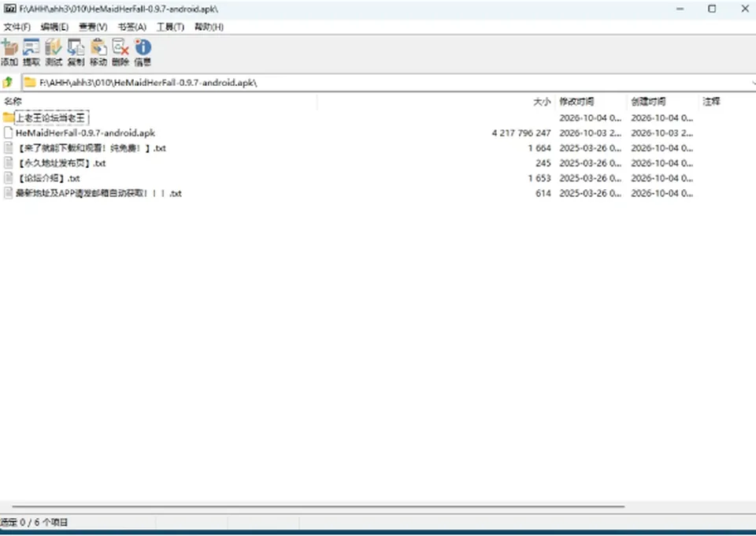Click the size value 1 653
This screenshot has height=536, width=756.
pyautogui.click(x=539, y=178)
